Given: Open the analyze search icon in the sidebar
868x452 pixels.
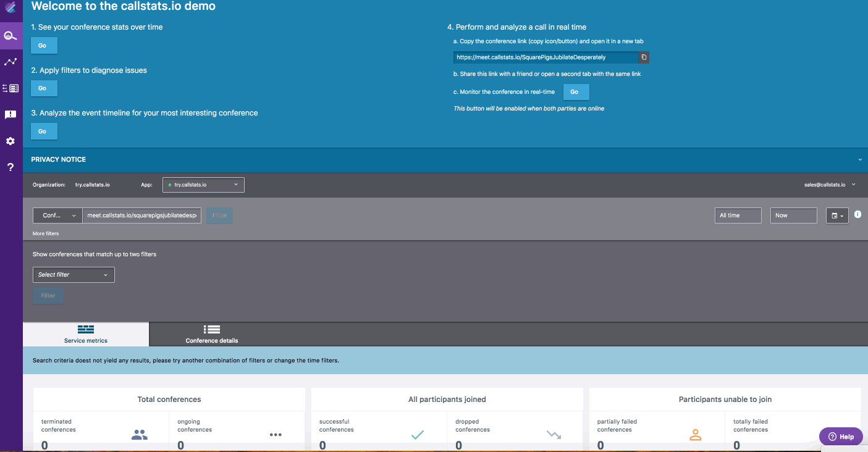Looking at the screenshot, I should (x=11, y=35).
